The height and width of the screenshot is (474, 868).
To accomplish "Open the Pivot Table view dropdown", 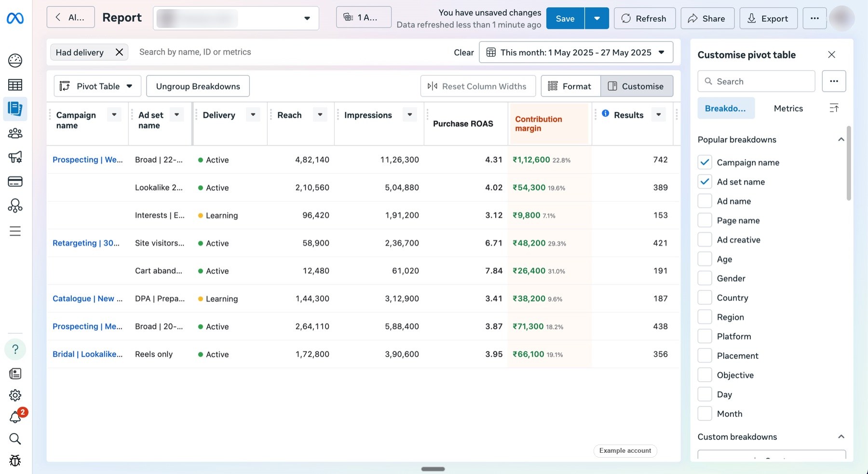I will [97, 86].
